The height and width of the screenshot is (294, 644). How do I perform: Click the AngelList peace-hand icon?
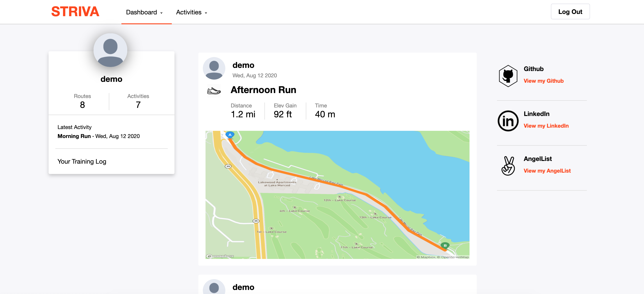click(x=508, y=166)
